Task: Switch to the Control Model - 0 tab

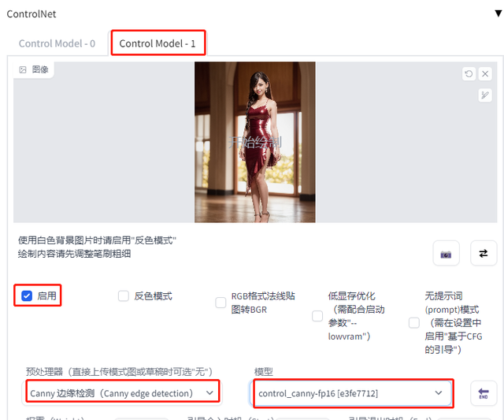Action: pyautogui.click(x=57, y=44)
